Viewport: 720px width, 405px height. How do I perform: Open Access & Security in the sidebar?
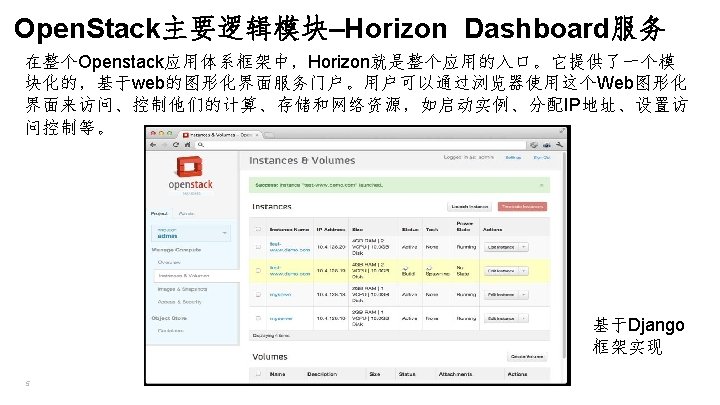(x=180, y=302)
